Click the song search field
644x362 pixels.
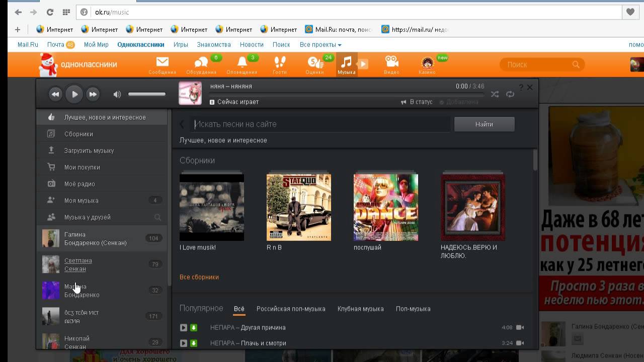point(320,124)
